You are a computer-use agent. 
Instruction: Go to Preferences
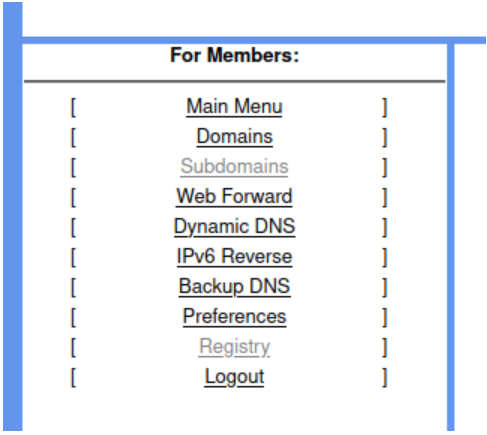[x=234, y=317]
